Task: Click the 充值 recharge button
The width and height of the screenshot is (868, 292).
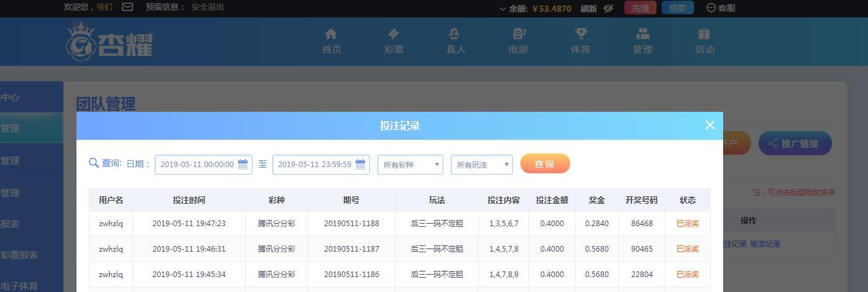Action: click(640, 8)
